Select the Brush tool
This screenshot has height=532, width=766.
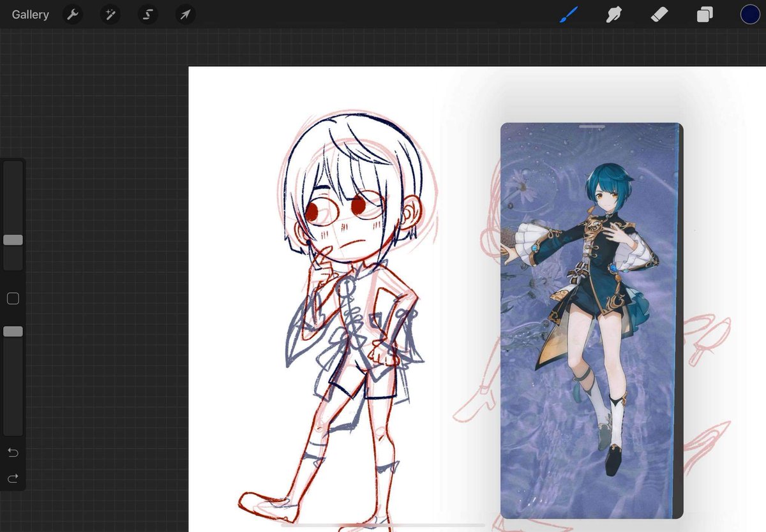[568, 14]
